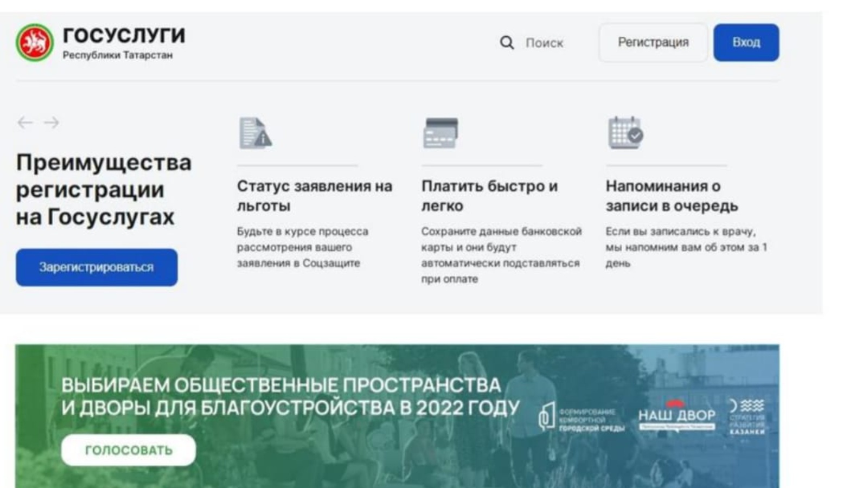Click the bank card icon

point(440,133)
